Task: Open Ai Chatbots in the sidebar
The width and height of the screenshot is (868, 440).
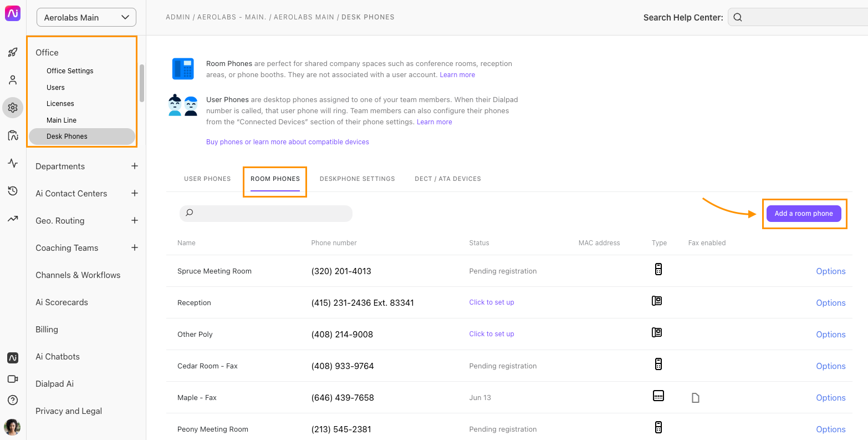Action: [58, 357]
